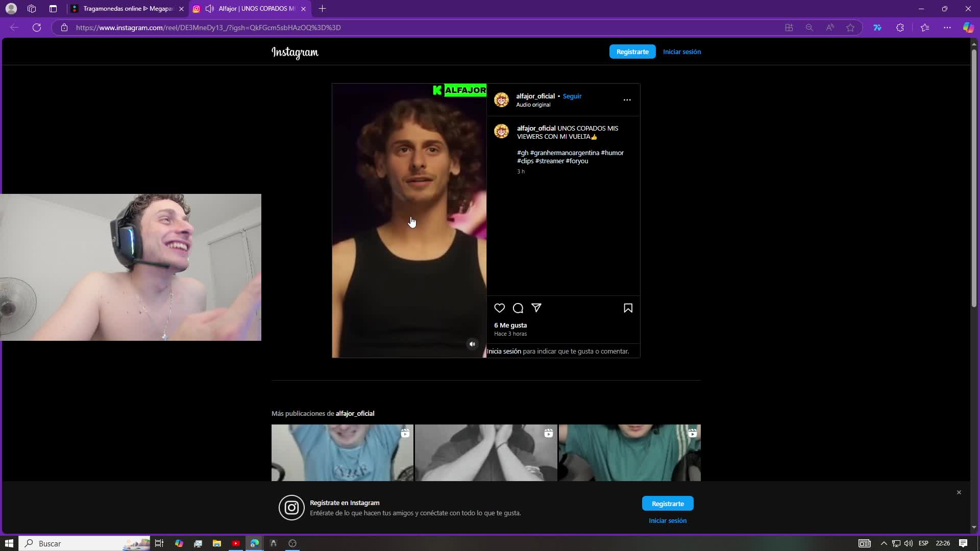Viewport: 980px width, 551px height.
Task: View site info via the lock icon
Action: tap(64, 28)
